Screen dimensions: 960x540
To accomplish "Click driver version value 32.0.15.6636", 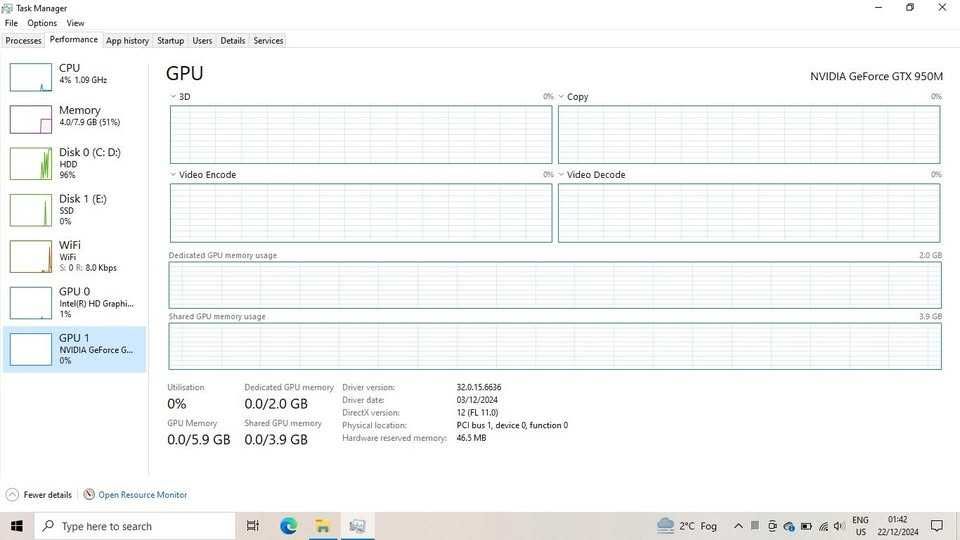I will click(x=479, y=387).
